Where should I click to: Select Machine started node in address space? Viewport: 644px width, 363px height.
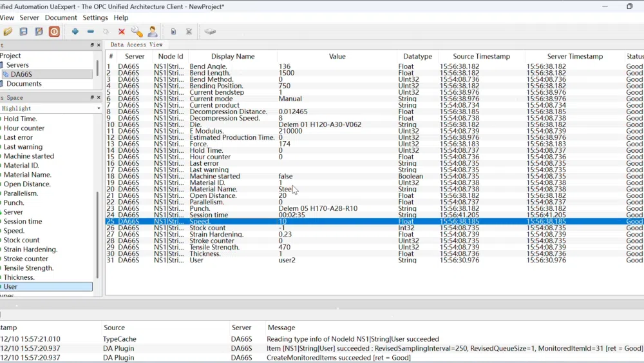coord(29,156)
